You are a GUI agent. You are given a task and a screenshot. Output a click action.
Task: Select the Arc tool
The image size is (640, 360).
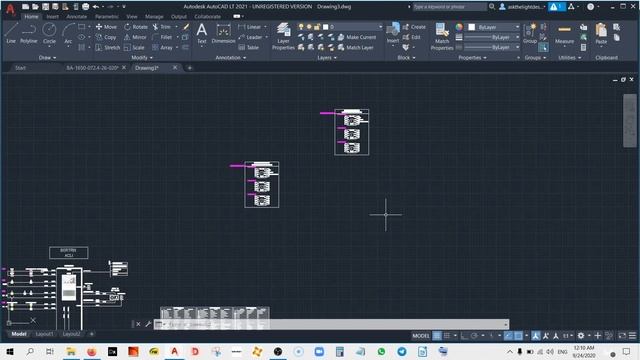click(x=68, y=33)
